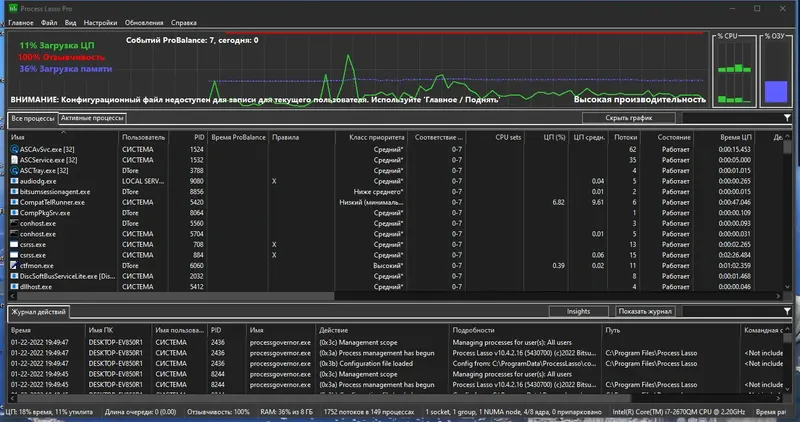Sort process list by PID column
Screen dimensions: 800x422
tap(198, 136)
